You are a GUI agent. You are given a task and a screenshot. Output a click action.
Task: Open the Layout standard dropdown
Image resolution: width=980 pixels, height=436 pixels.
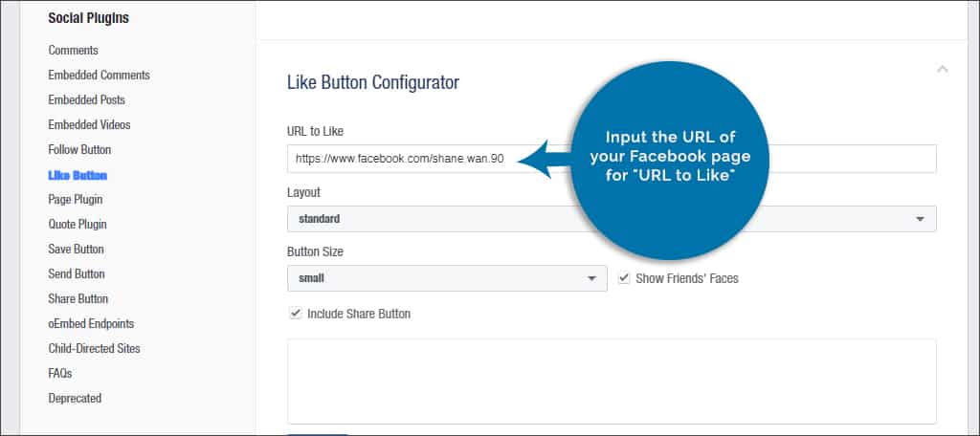coord(612,219)
